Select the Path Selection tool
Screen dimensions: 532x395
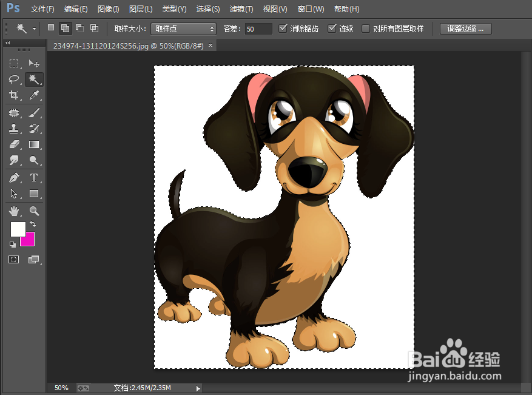(14, 194)
